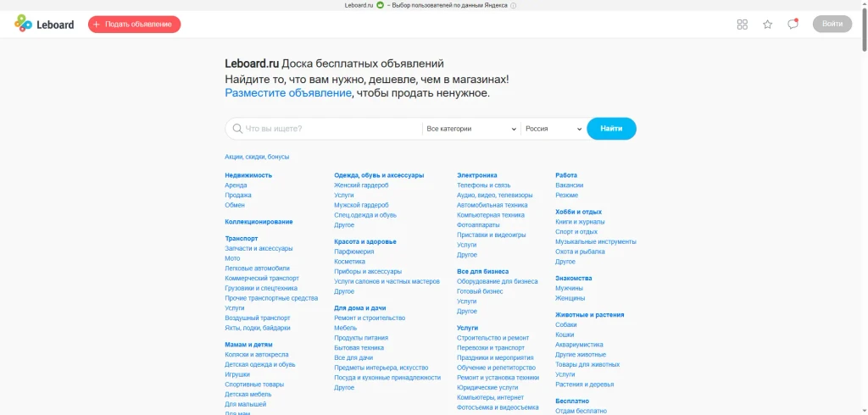
Task: Click Знакомства heading
Action: [x=574, y=279]
